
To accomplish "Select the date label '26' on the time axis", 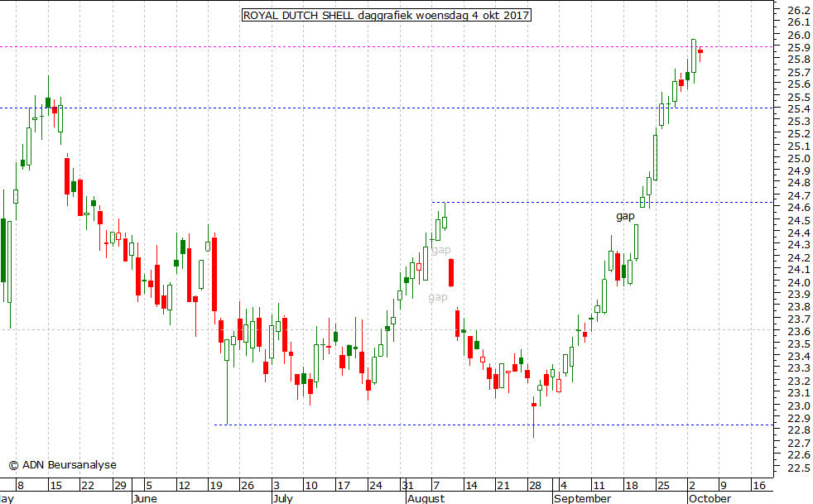I will (248, 485).
